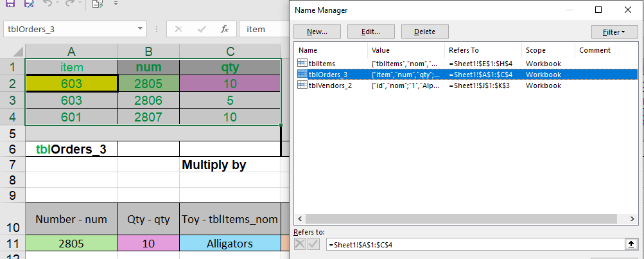Click cell C1 containing qty
The image size is (644, 259).
(x=231, y=67)
